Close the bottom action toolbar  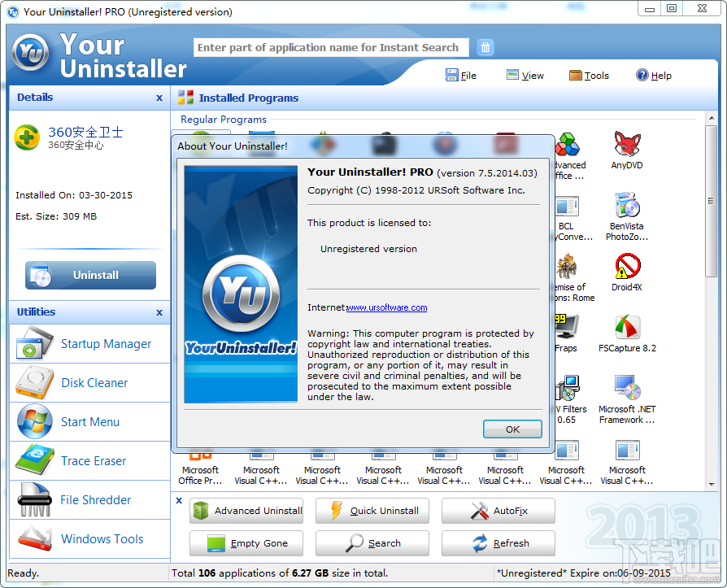coord(179,500)
